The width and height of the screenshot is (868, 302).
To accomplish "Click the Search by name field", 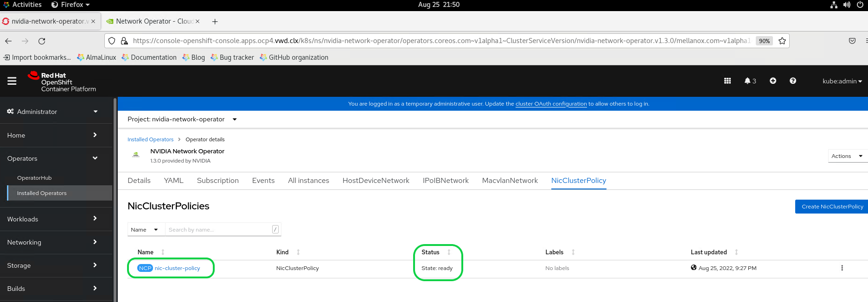I will tap(223, 230).
